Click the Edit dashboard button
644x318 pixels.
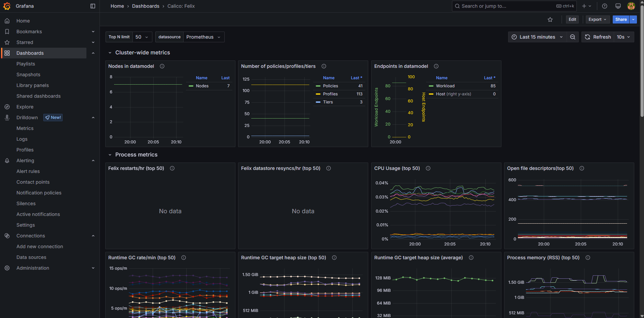572,19
